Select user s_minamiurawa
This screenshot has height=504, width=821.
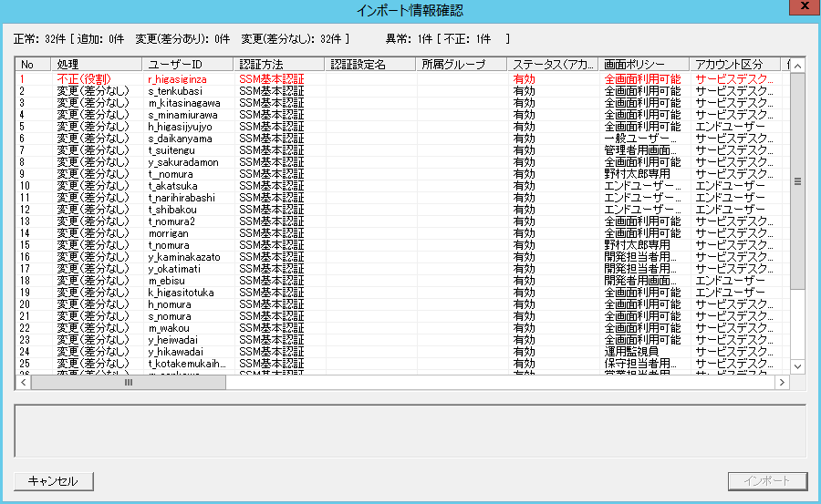182,115
